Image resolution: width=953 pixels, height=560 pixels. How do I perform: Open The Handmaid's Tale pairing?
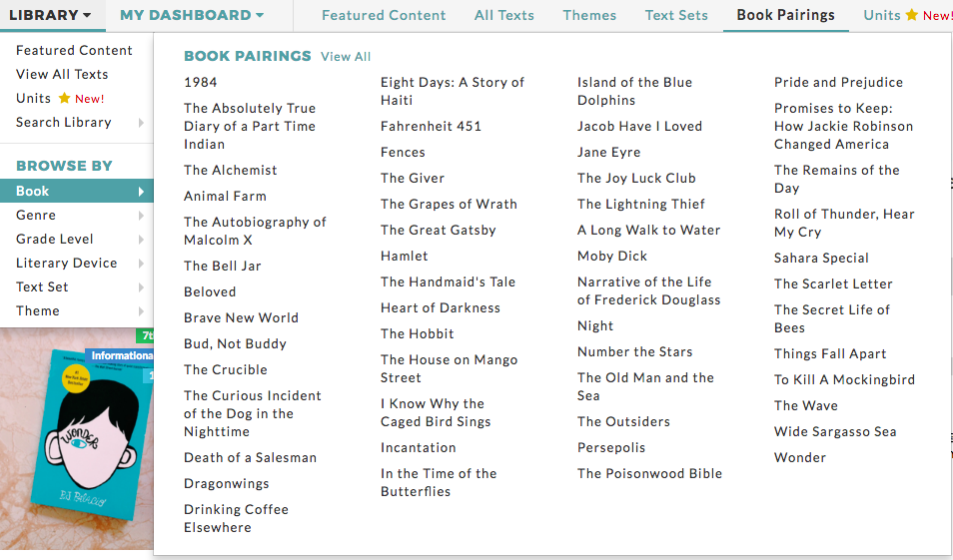pyautogui.click(x=448, y=281)
